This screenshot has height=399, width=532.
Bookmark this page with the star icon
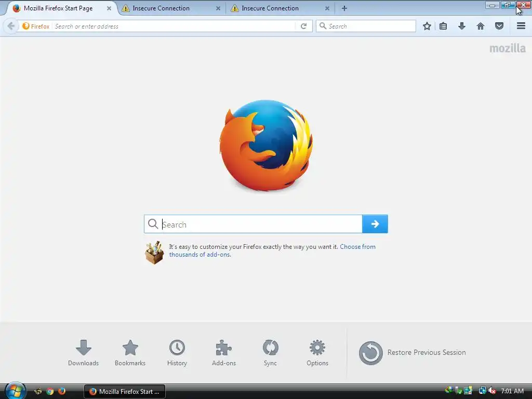(427, 26)
